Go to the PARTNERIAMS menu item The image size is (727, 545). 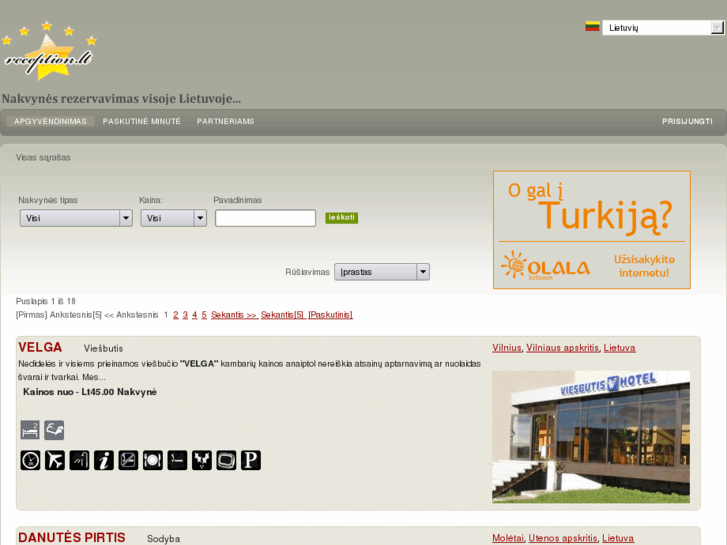225,122
